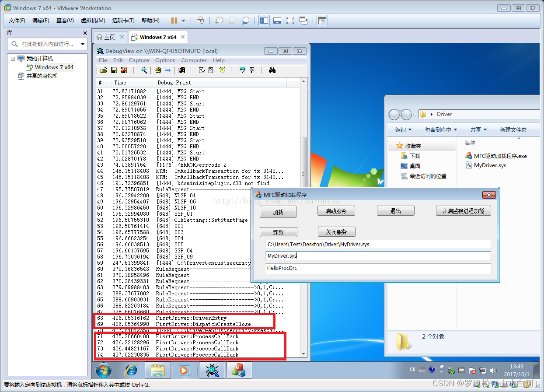The width and height of the screenshot is (544, 392).
Task: Toggle the magnifier Capture icon in DebugView
Action: [x=144, y=70]
